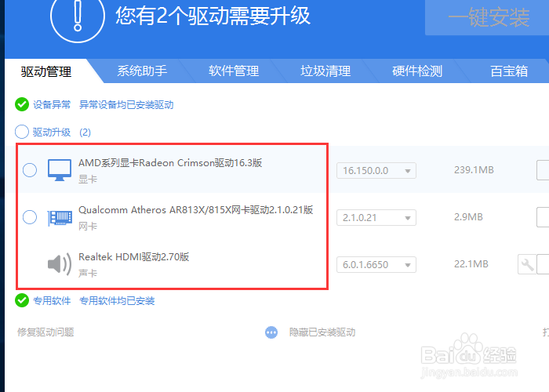Click the 异常设备均已安装驱动 status text

pos(126,104)
